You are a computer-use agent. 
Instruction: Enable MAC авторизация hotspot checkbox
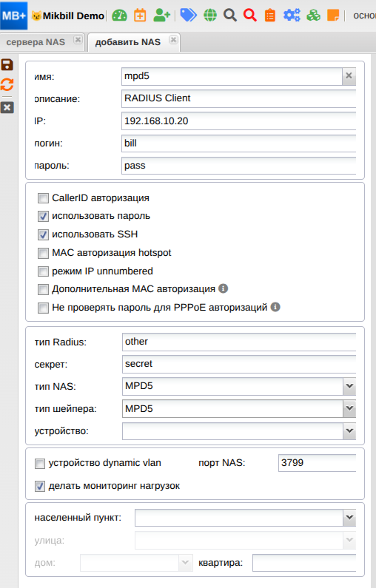(43, 253)
